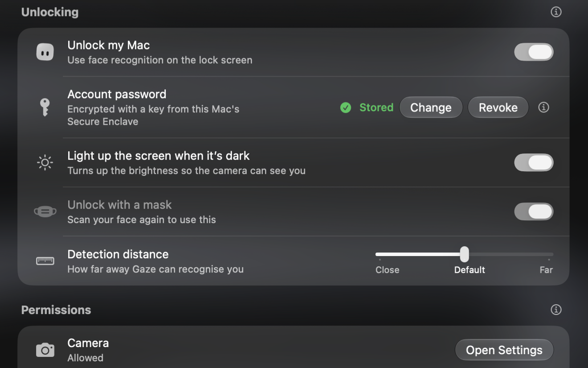Image resolution: width=588 pixels, height=368 pixels.
Task: Toggle the Unlock my Mac switch
Action: pos(534,52)
